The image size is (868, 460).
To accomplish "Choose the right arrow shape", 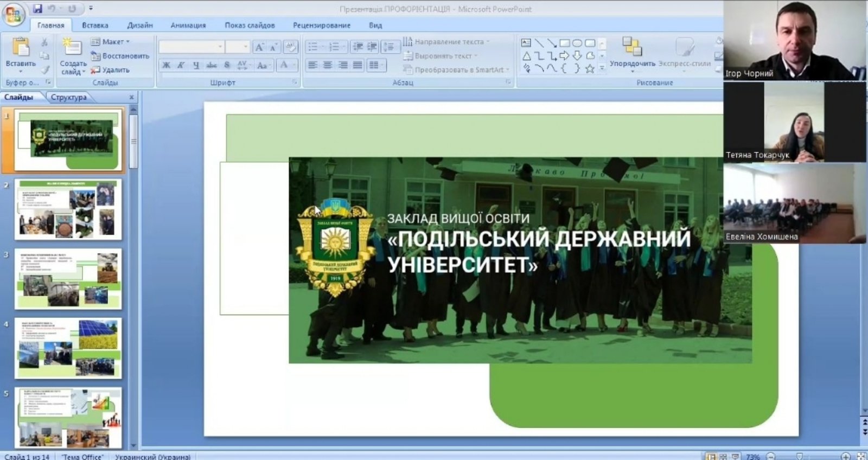I will 564,55.
